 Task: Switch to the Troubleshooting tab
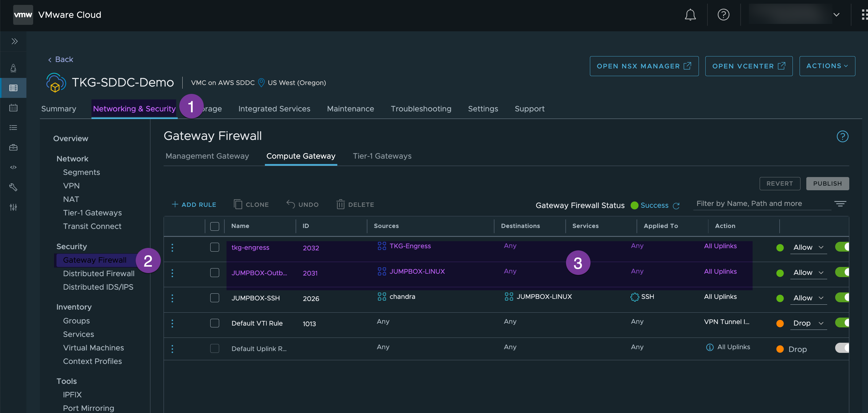421,109
